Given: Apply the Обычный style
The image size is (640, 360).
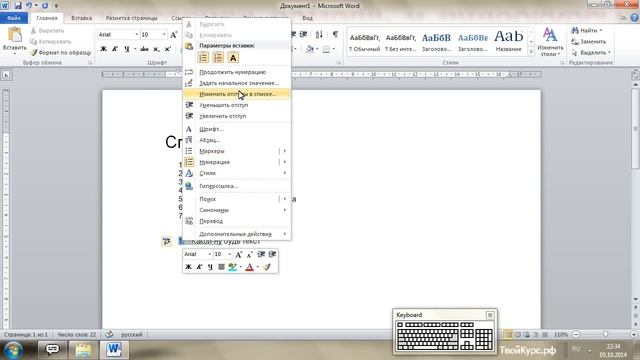Looking at the screenshot, I should [x=364, y=42].
